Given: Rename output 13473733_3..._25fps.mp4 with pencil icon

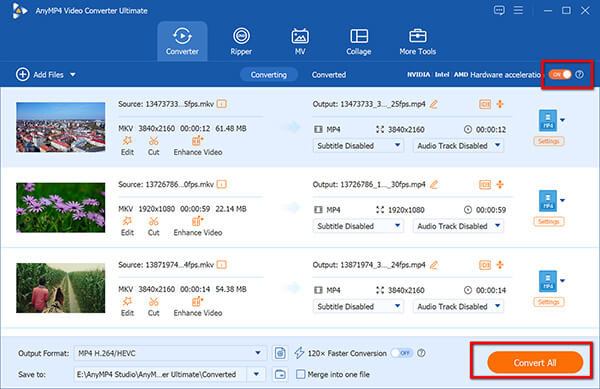Looking at the screenshot, I should click(434, 104).
